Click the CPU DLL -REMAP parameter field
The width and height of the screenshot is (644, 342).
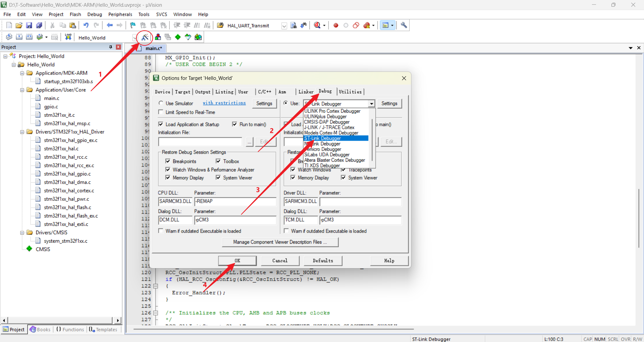pyautogui.click(x=235, y=201)
